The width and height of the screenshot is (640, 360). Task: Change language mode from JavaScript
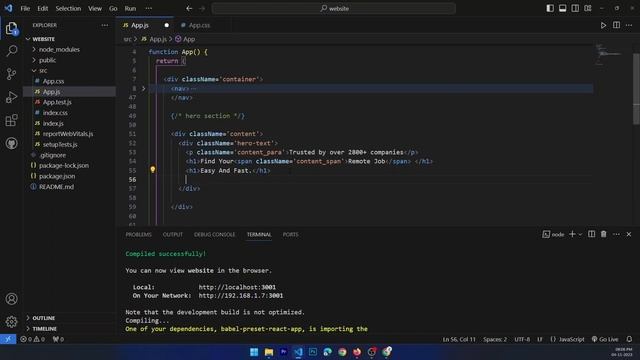[571, 339]
